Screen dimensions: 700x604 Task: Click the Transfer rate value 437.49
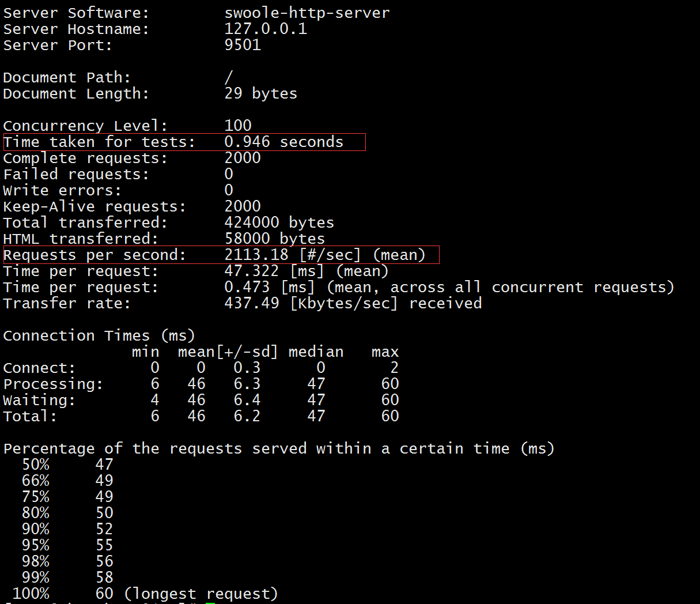click(251, 303)
